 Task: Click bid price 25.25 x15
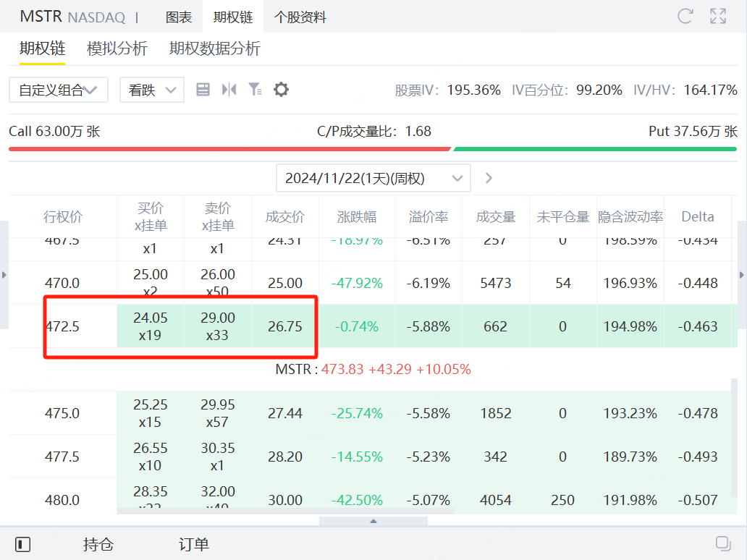[151, 413]
